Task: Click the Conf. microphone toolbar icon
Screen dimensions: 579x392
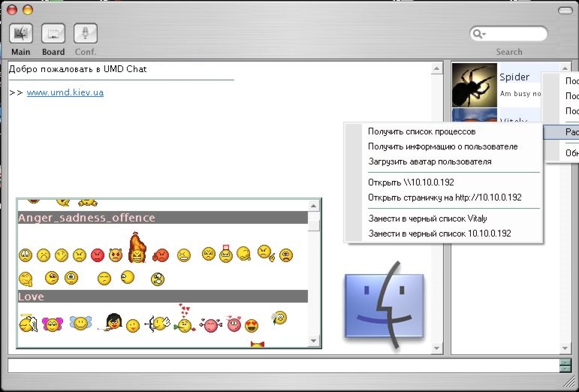Action: 85,34
